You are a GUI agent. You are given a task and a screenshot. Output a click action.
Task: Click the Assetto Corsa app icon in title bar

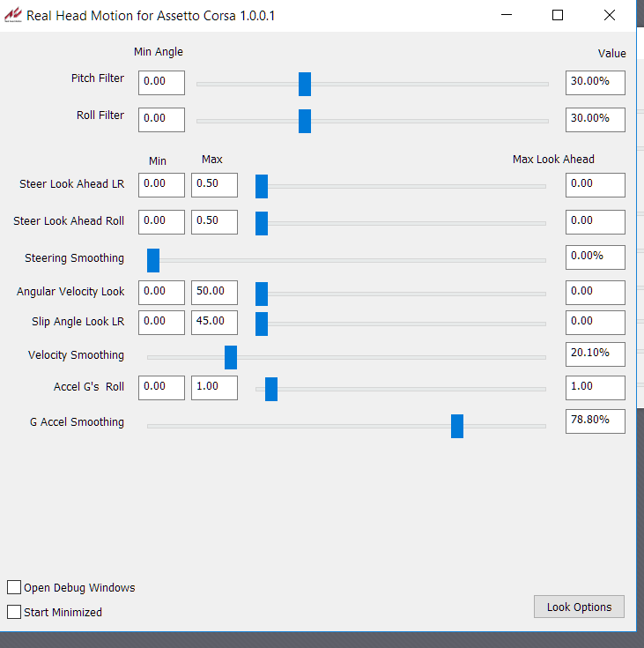13,15
